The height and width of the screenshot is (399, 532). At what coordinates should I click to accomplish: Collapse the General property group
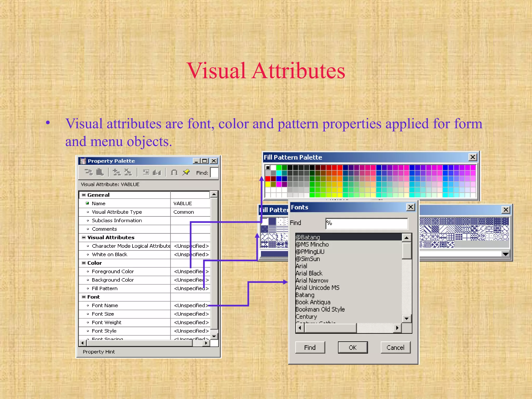(84, 195)
